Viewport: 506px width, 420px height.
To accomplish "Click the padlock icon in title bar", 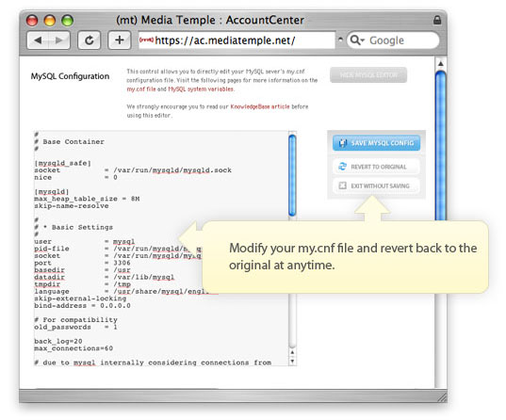I will [437, 20].
